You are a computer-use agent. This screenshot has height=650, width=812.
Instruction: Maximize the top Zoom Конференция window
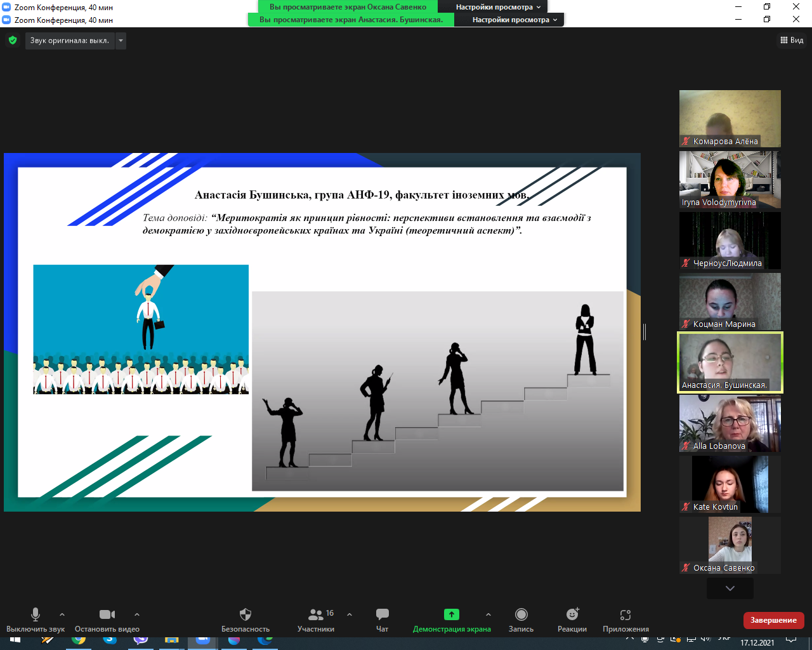click(x=767, y=6)
